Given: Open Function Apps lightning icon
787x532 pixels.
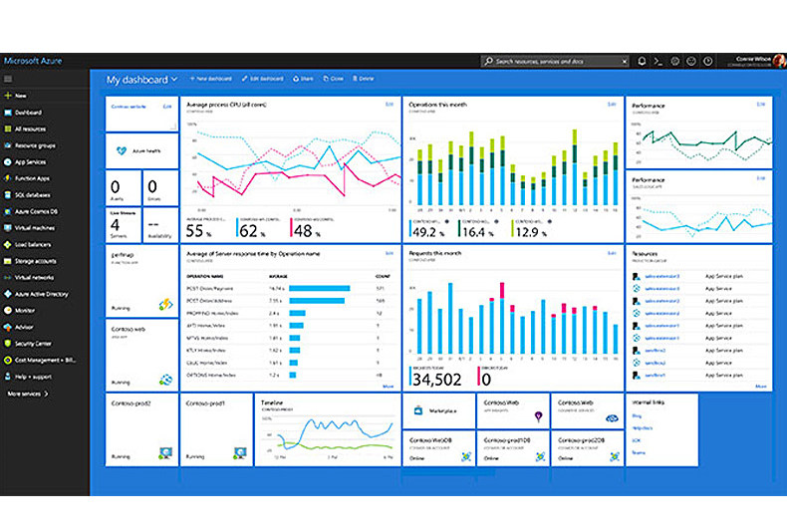Looking at the screenshot, I should [x=8, y=178].
